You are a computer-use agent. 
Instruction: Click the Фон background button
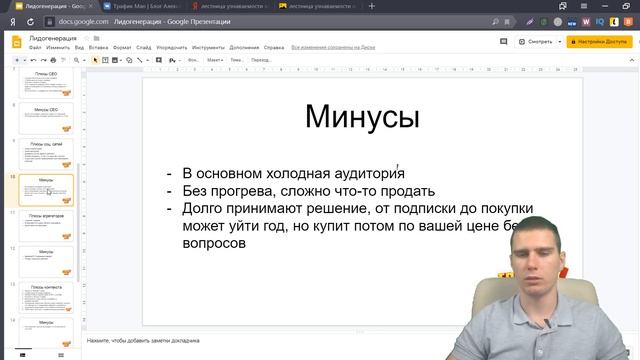193,60
